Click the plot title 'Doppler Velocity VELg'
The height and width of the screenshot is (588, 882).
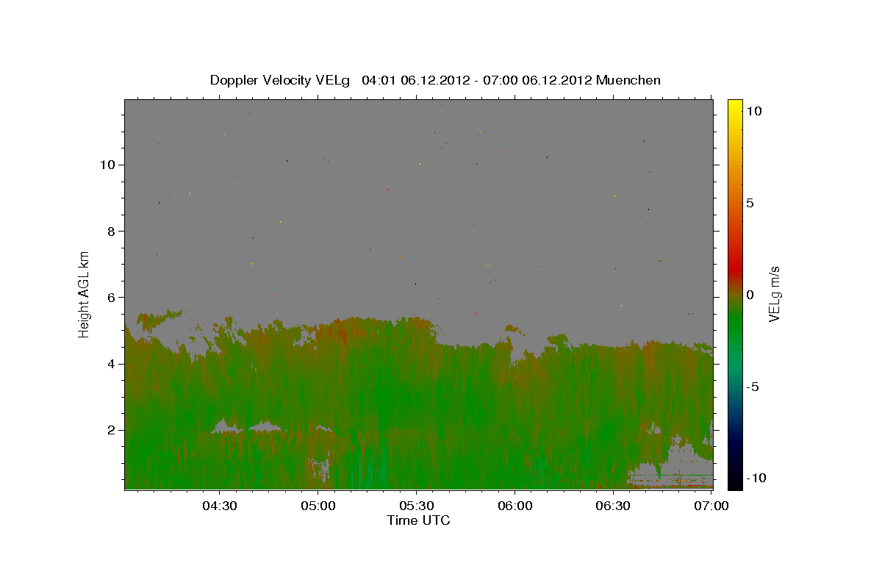(280, 80)
